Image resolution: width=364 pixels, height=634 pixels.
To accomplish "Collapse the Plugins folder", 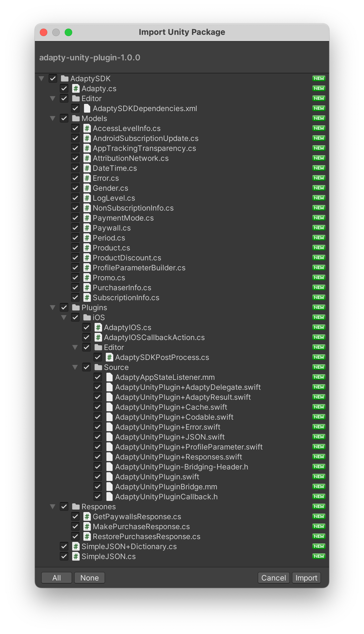I will click(x=53, y=307).
